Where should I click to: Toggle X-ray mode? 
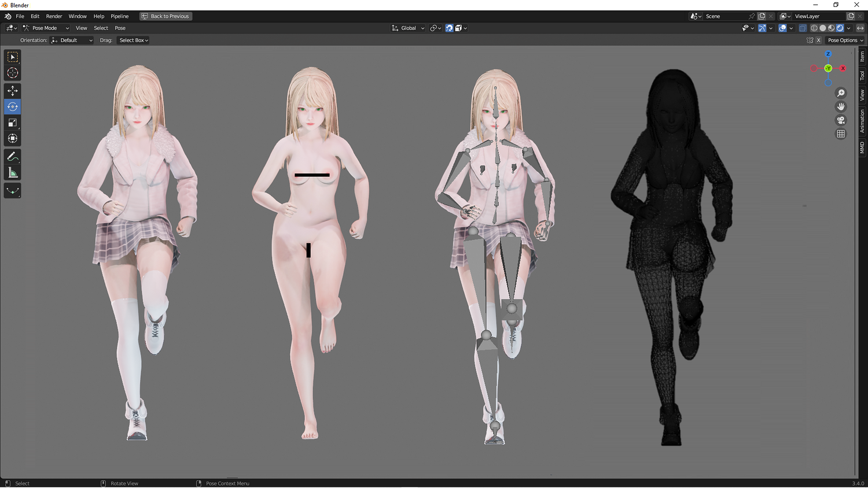point(803,28)
